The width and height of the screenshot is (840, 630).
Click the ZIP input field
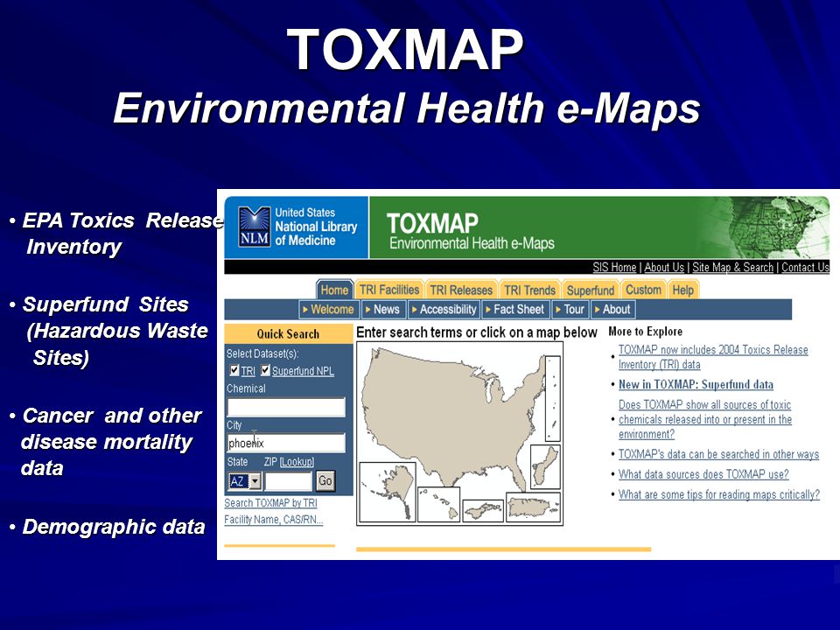coord(288,481)
